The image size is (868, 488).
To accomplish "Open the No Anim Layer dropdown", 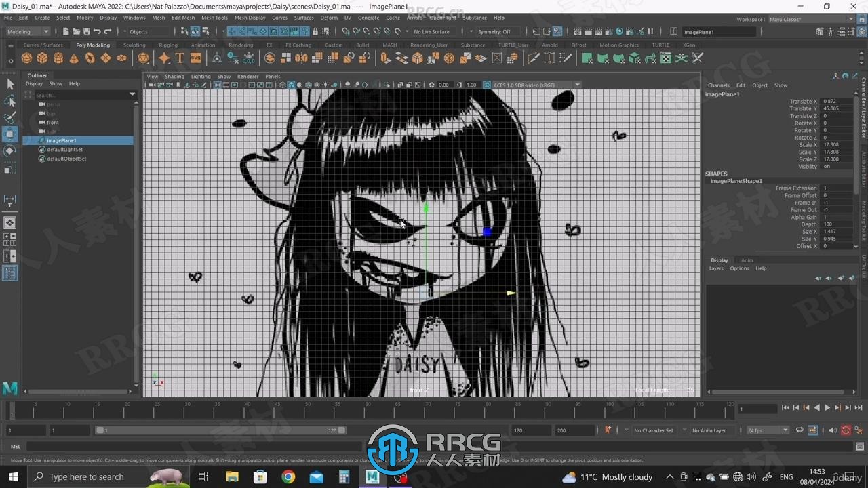I will [x=709, y=430].
